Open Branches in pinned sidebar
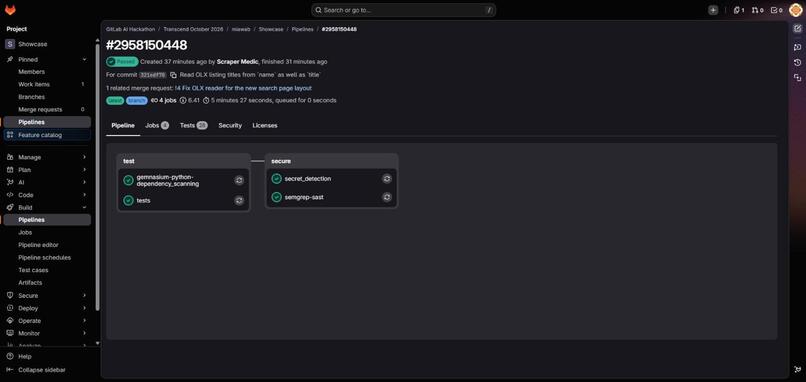806x382 pixels. pyautogui.click(x=47, y=97)
